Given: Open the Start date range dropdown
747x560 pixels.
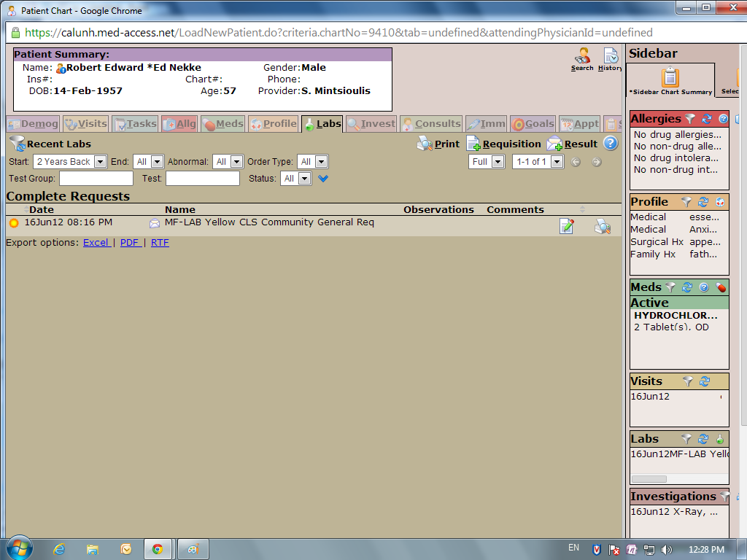Looking at the screenshot, I should pyautogui.click(x=71, y=162).
